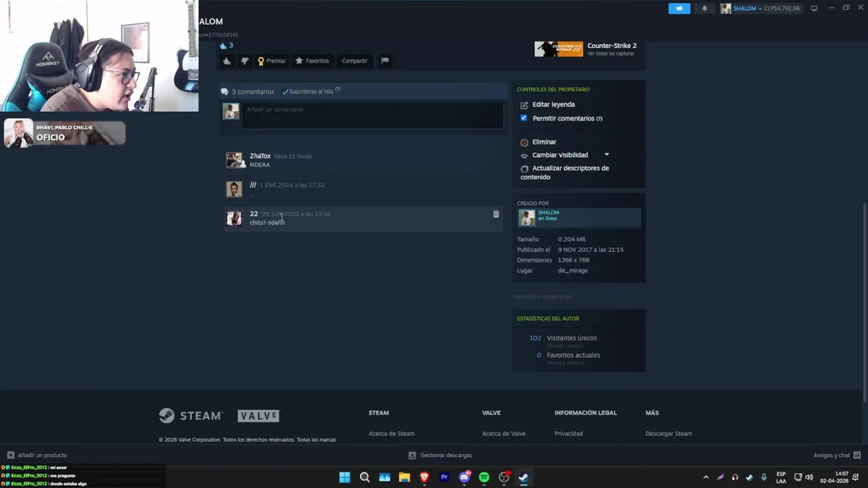
Task: Click the Valve footer logo
Action: [x=258, y=415]
